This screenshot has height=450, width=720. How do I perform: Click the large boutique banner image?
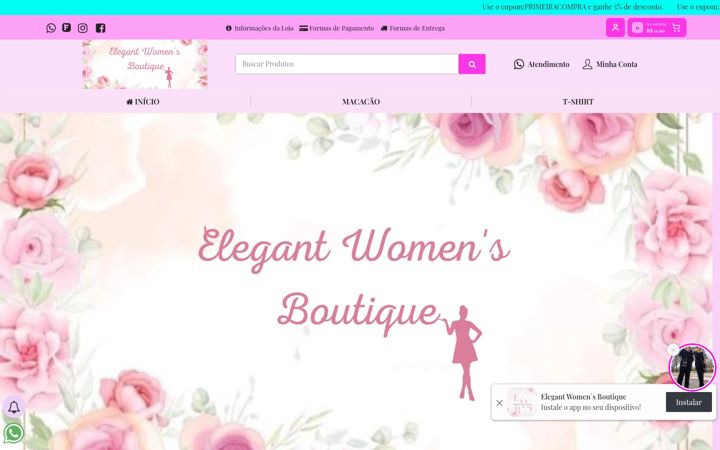click(356, 281)
